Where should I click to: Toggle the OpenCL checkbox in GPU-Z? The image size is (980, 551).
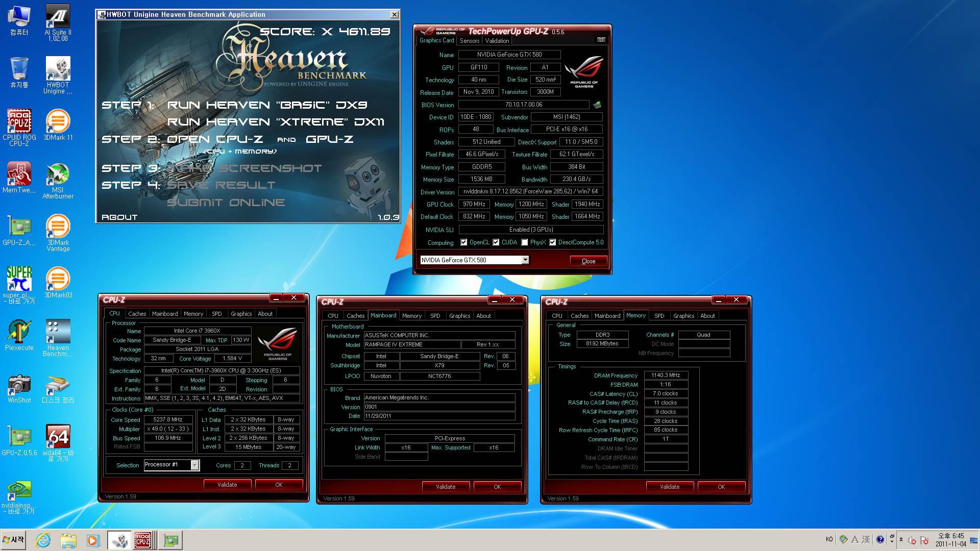click(x=463, y=242)
